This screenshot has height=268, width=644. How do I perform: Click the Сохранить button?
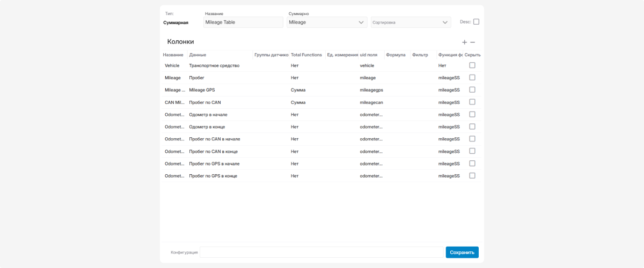coord(462,252)
